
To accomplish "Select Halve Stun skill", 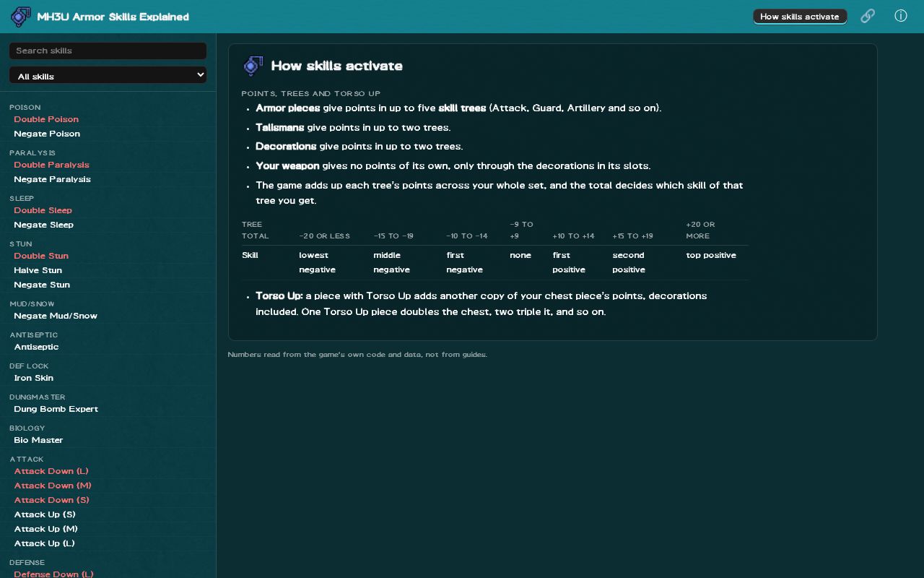I will pos(38,270).
